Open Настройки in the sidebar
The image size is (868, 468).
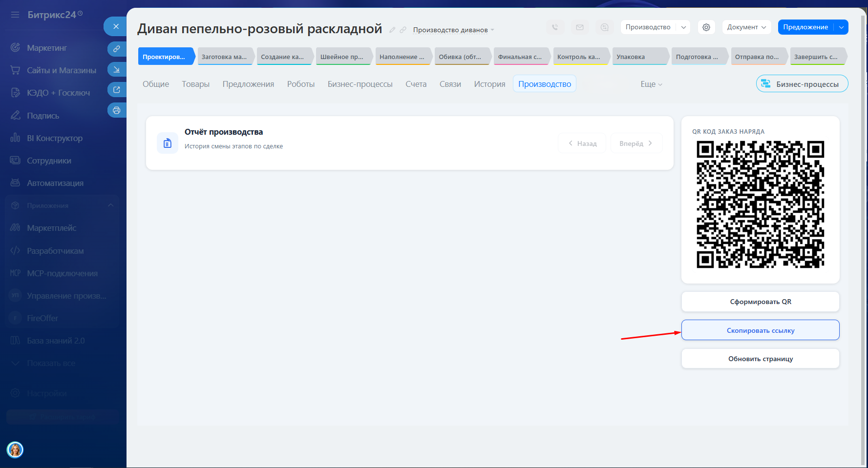tap(47, 393)
